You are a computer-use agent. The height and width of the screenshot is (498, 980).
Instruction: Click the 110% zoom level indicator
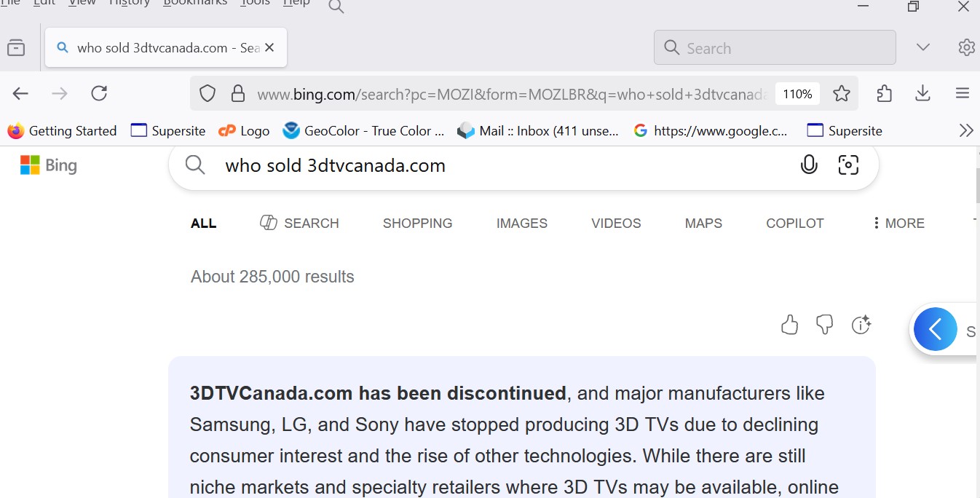(x=797, y=94)
